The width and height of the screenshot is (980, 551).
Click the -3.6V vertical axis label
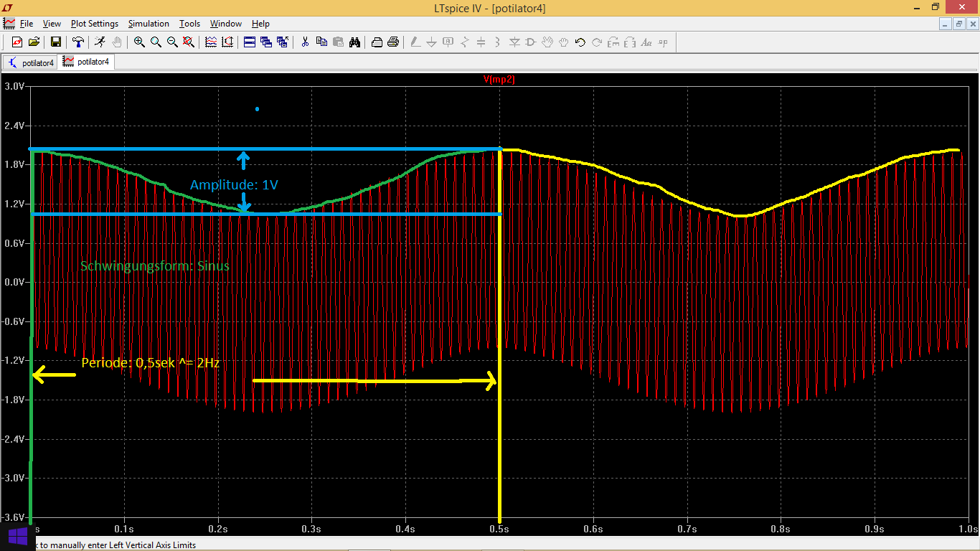pos(14,517)
